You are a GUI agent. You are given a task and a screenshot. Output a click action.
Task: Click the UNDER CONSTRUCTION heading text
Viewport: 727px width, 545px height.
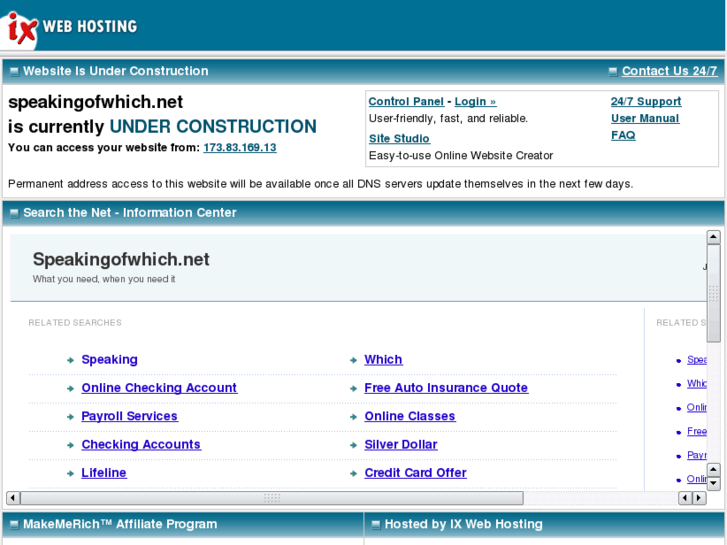coord(213,126)
